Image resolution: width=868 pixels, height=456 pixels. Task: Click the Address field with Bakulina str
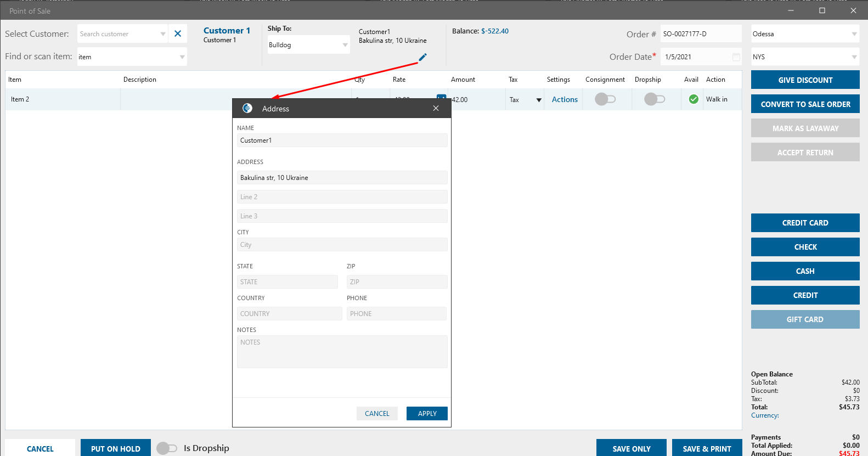tap(342, 178)
